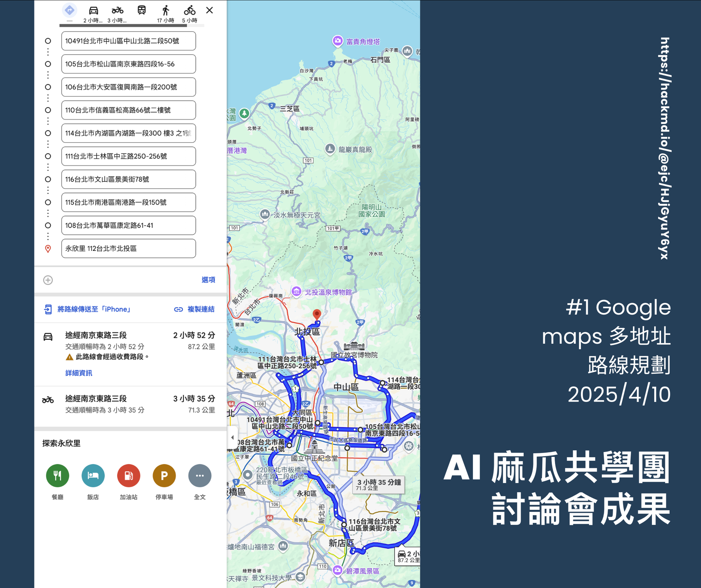The width and height of the screenshot is (701, 588).
Task: Switch to public transit mode
Action: 141,10
